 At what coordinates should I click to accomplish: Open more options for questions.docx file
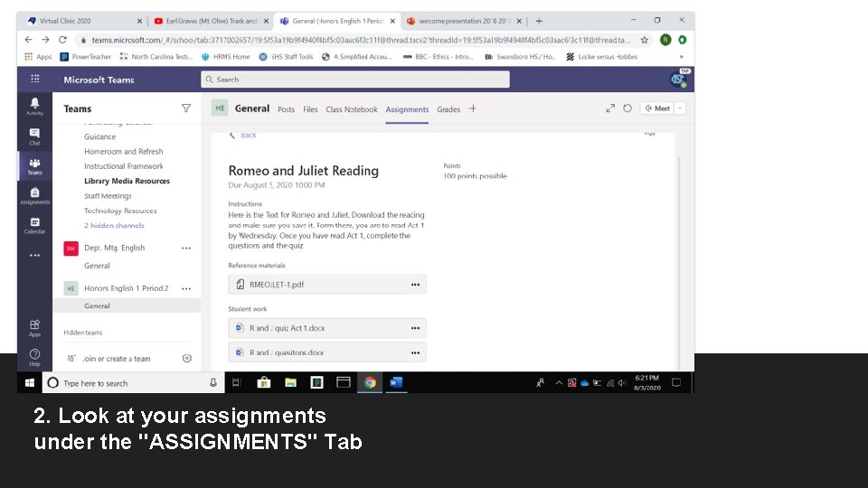coord(415,352)
